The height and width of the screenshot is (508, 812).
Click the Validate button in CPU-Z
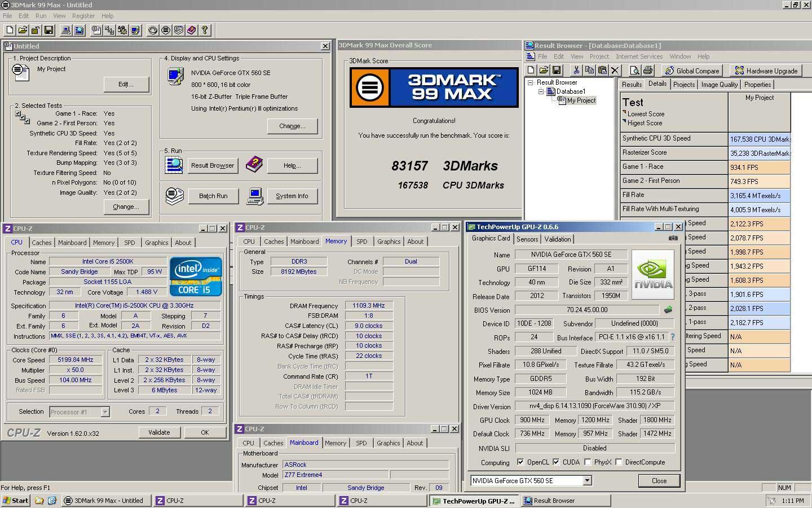tap(159, 432)
